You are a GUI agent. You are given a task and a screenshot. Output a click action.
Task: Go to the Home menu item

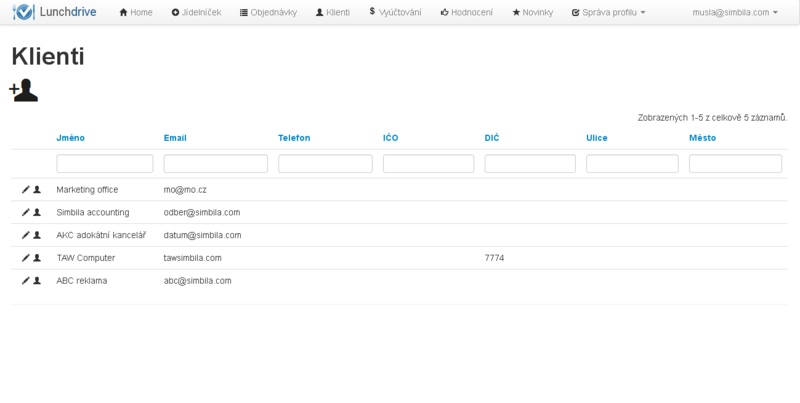coord(136,12)
